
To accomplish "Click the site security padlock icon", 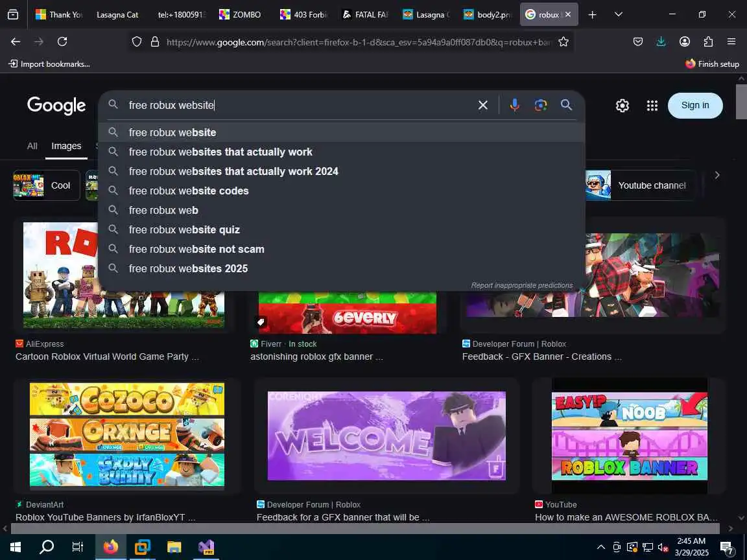I will (x=155, y=42).
